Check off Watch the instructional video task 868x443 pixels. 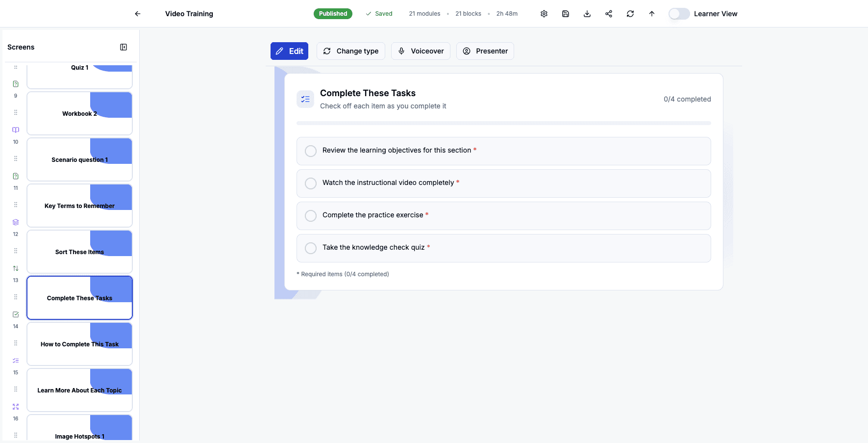pos(311,183)
